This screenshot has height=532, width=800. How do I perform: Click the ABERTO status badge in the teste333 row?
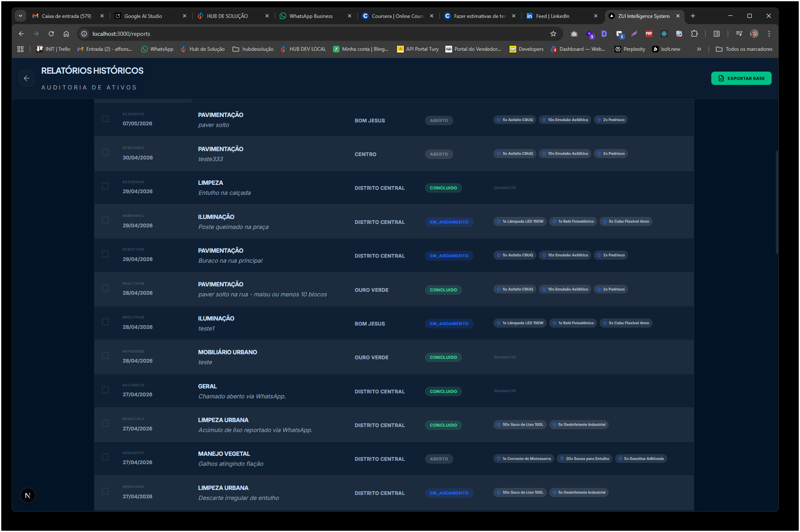point(439,154)
